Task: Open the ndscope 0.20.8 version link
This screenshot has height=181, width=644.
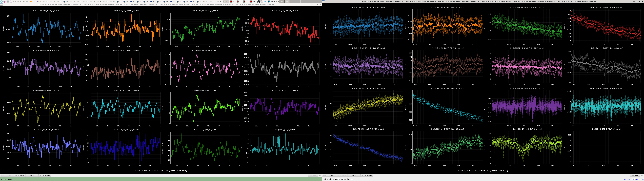Action: coord(630,179)
